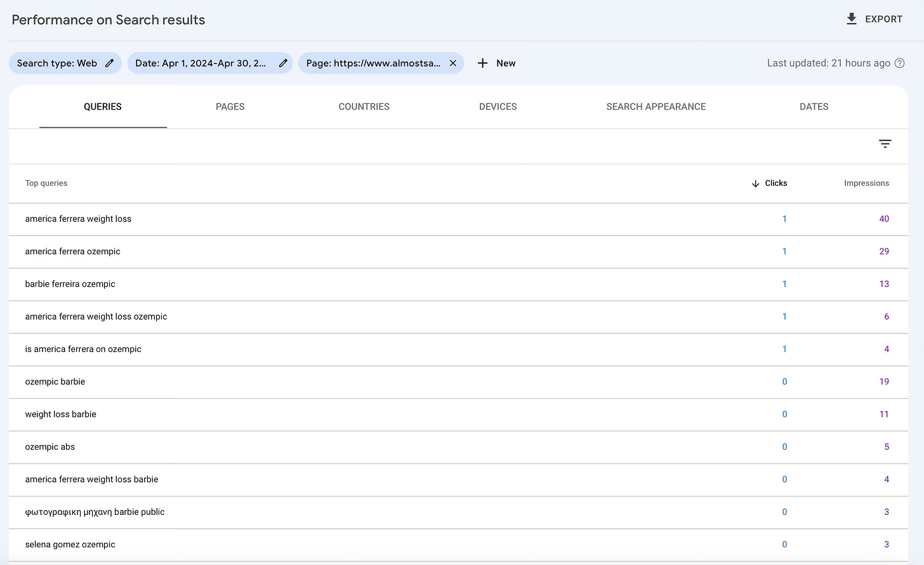Switch to the DEVICES tab
The image size is (924, 565).
pos(498,107)
